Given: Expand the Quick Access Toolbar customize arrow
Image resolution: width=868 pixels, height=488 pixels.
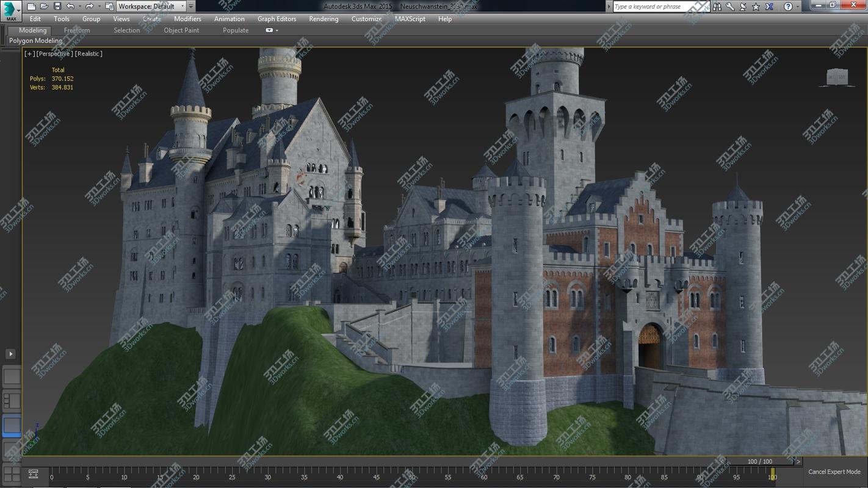Looking at the screenshot, I should pyautogui.click(x=191, y=6).
